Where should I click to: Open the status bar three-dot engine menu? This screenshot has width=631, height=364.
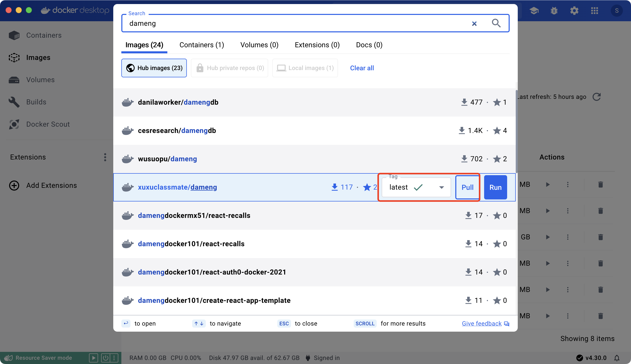tap(114, 358)
